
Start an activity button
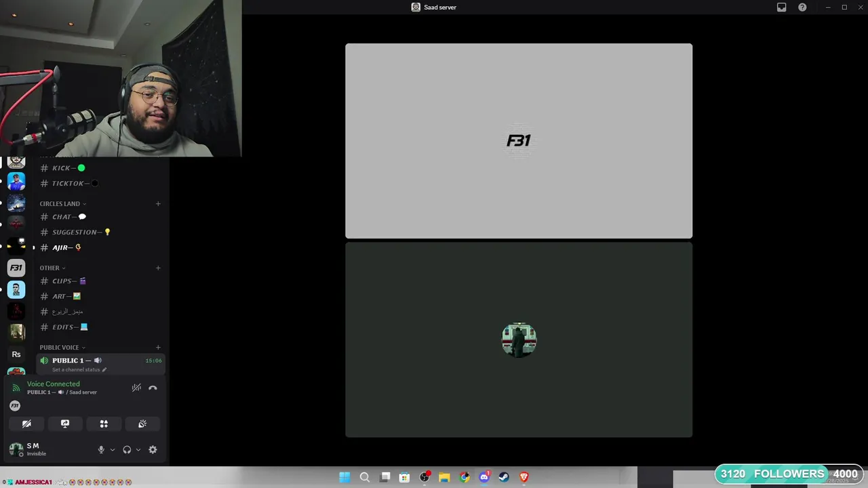(104, 424)
